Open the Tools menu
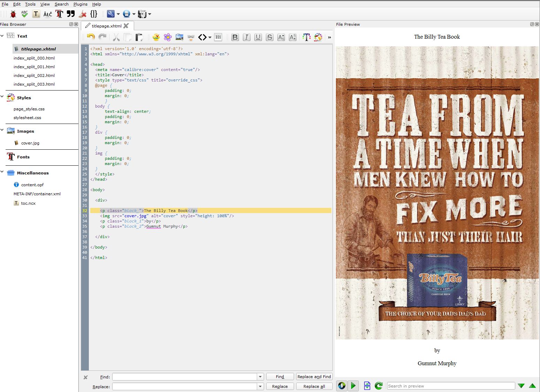 pos(30,4)
